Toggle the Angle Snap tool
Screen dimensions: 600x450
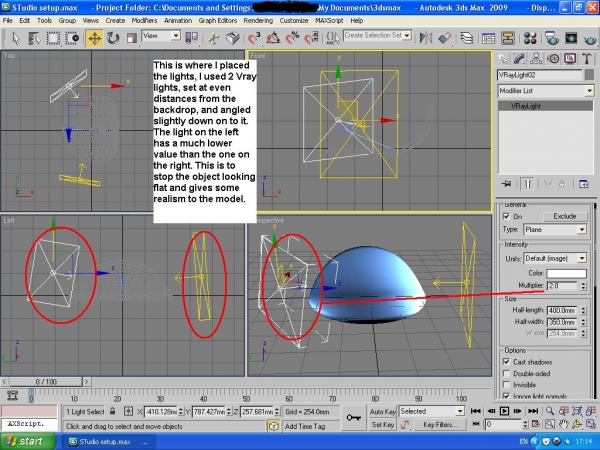click(273, 38)
